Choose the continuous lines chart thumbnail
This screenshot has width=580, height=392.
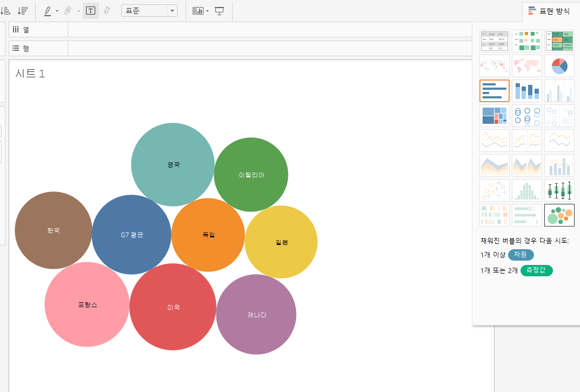pos(494,140)
